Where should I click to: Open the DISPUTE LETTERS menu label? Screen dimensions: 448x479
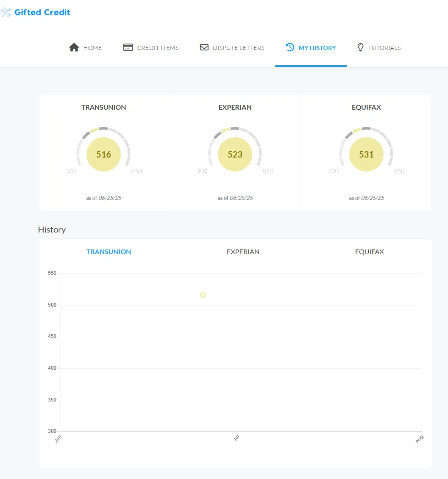point(239,48)
